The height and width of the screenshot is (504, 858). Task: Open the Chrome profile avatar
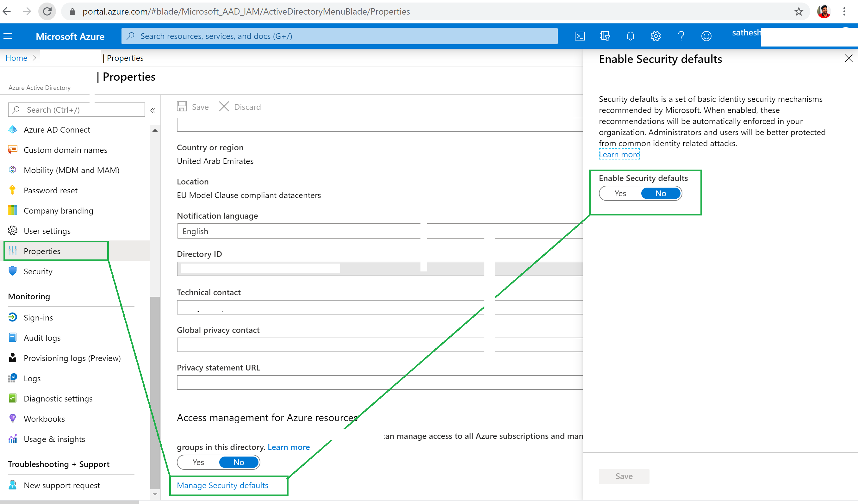[x=824, y=11]
